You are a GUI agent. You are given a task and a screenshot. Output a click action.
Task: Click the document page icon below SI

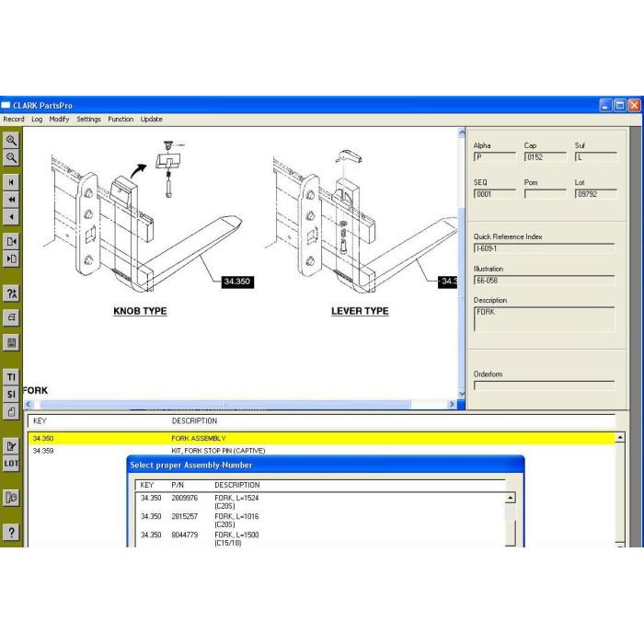(11, 411)
